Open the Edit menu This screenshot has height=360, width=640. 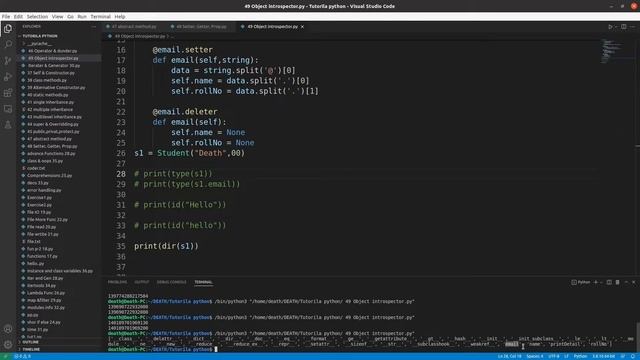[x=18, y=17]
